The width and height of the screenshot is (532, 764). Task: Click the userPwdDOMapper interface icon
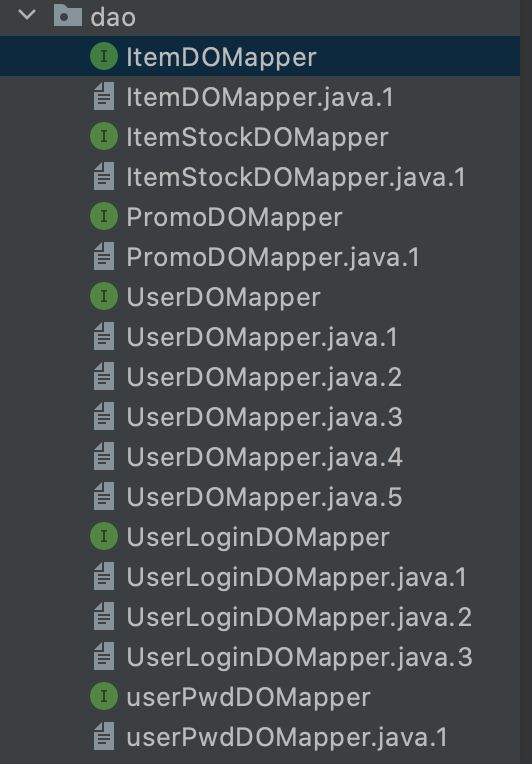pos(104,696)
